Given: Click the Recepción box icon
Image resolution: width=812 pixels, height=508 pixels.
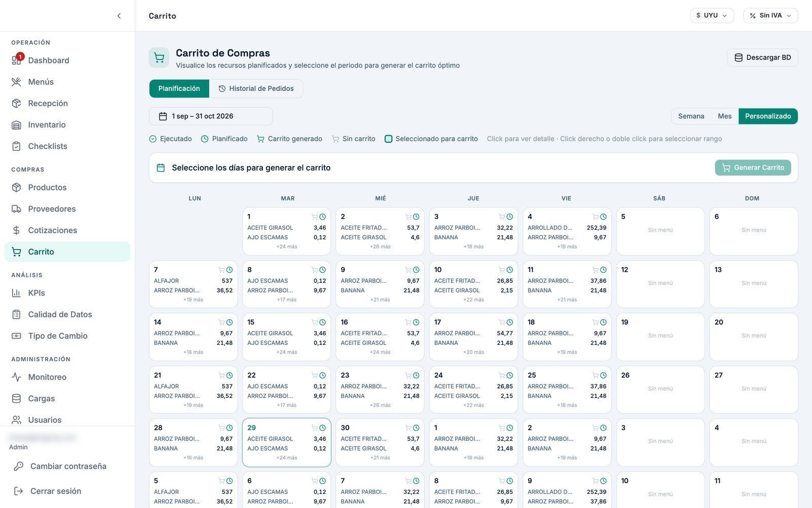Looking at the screenshot, I should pos(17,103).
